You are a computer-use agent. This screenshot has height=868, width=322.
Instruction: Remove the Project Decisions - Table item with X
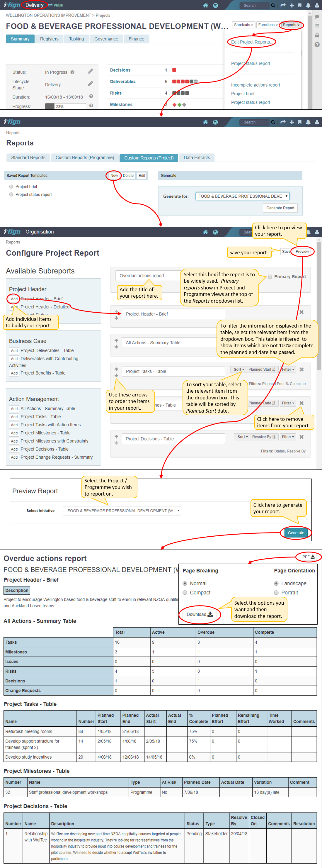click(x=301, y=437)
